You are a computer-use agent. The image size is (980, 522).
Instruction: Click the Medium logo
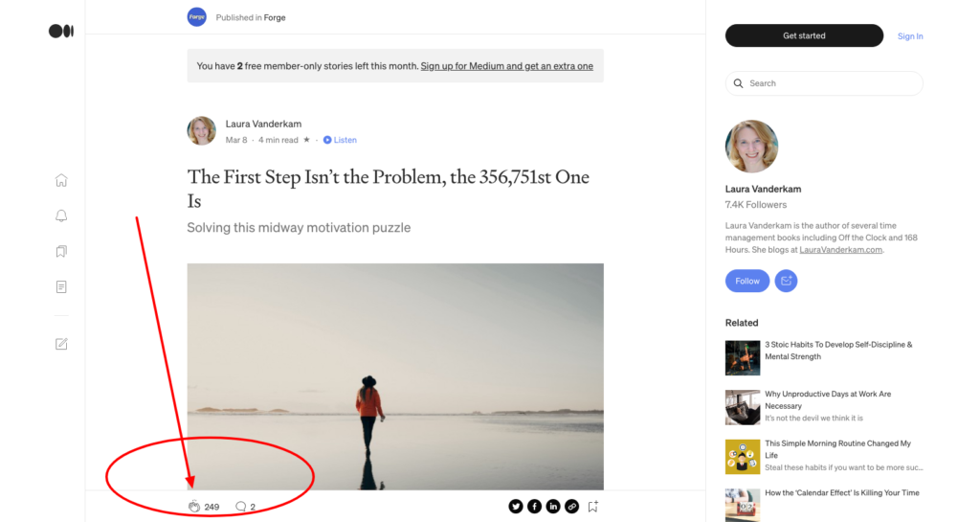click(x=60, y=32)
